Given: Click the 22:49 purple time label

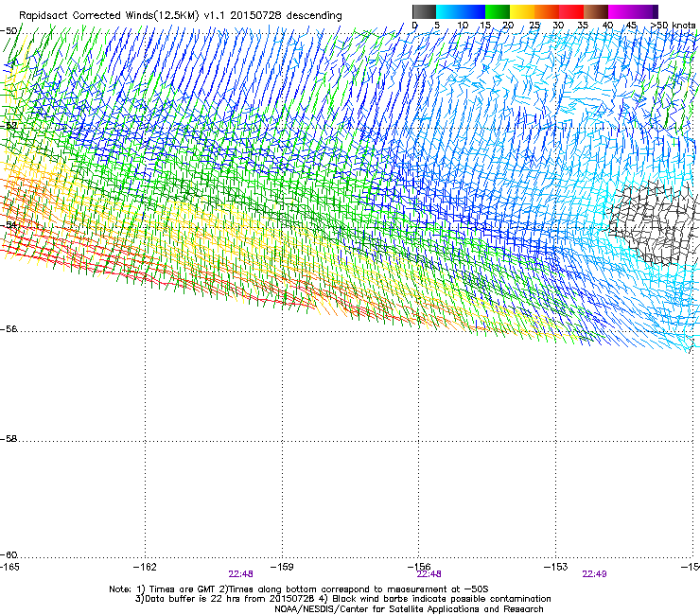Looking at the screenshot, I should pyautogui.click(x=594, y=574).
